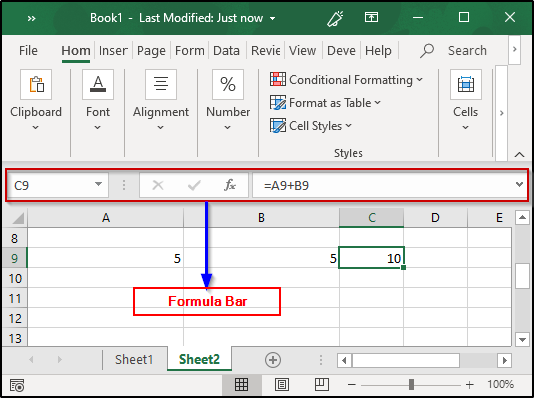Add a new sheet with plus icon
534x398 pixels.
(x=273, y=360)
